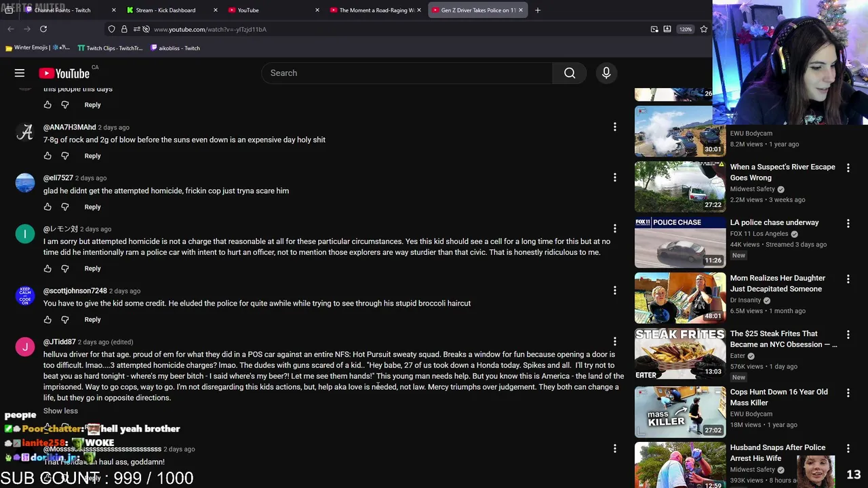
Task: Collapse @JTidd87 comment with Show less
Action: click(60, 411)
